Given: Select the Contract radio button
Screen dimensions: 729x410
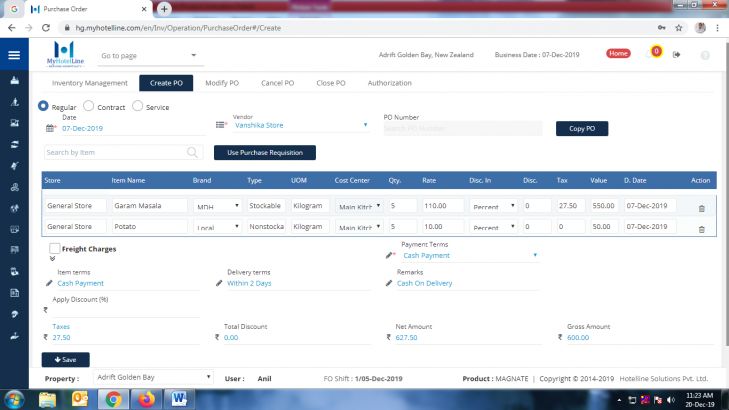Looking at the screenshot, I should click(x=89, y=106).
